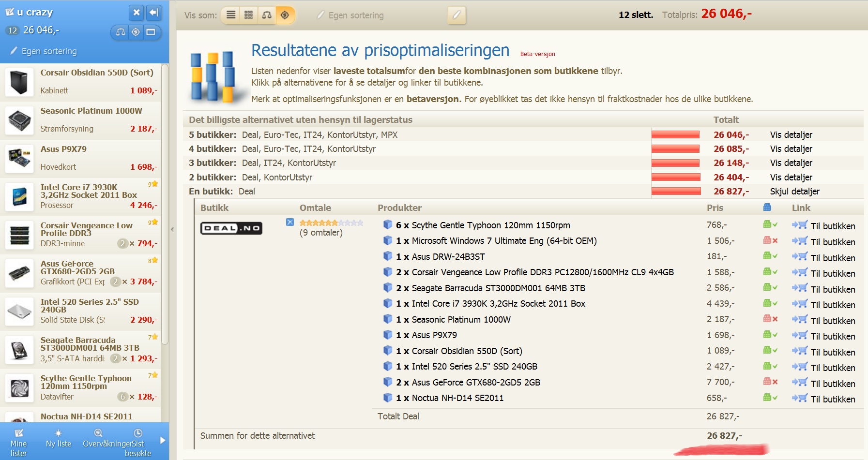This screenshot has width=868, height=460.
Task: Show details for the 4 butikker alternative
Action: coord(791,149)
